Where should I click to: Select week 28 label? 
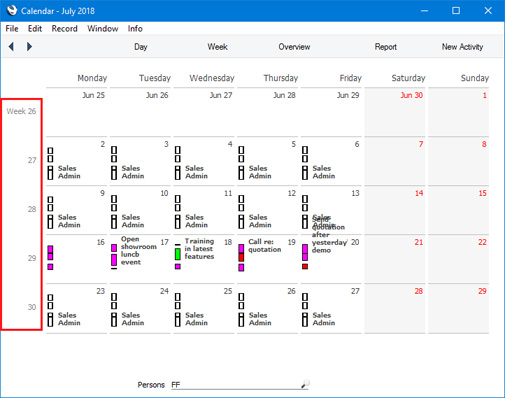32,209
